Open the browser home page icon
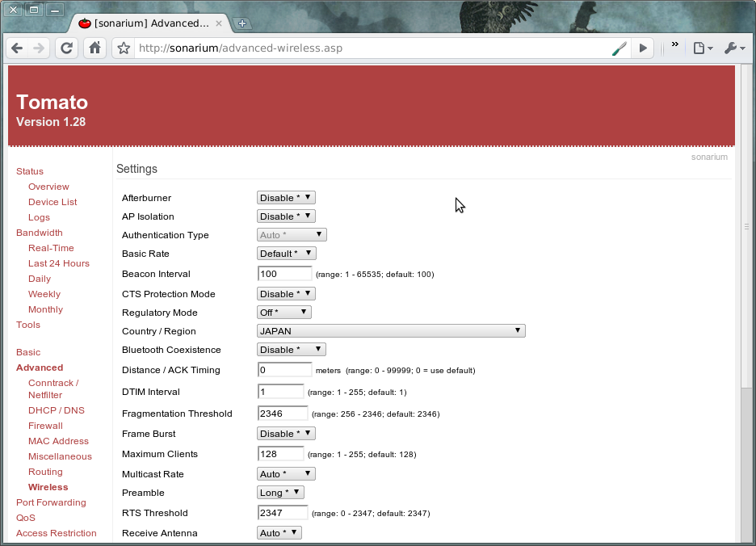The image size is (756, 546). (x=95, y=48)
